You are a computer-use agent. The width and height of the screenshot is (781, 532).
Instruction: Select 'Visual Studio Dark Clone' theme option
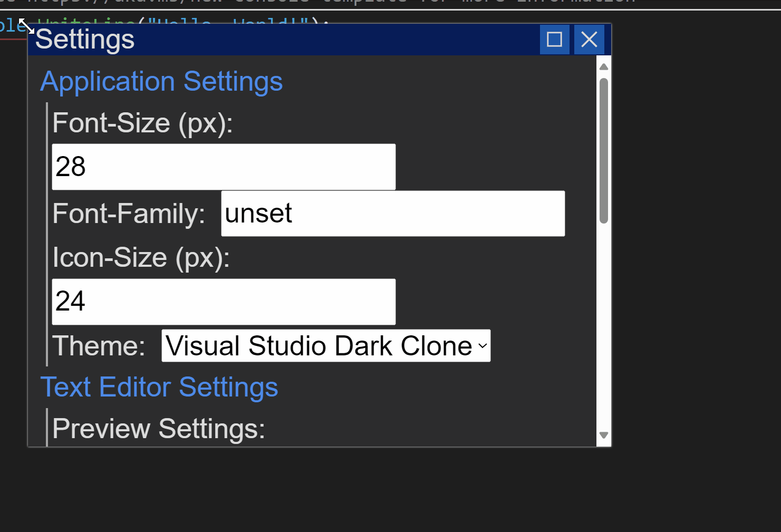(x=316, y=345)
